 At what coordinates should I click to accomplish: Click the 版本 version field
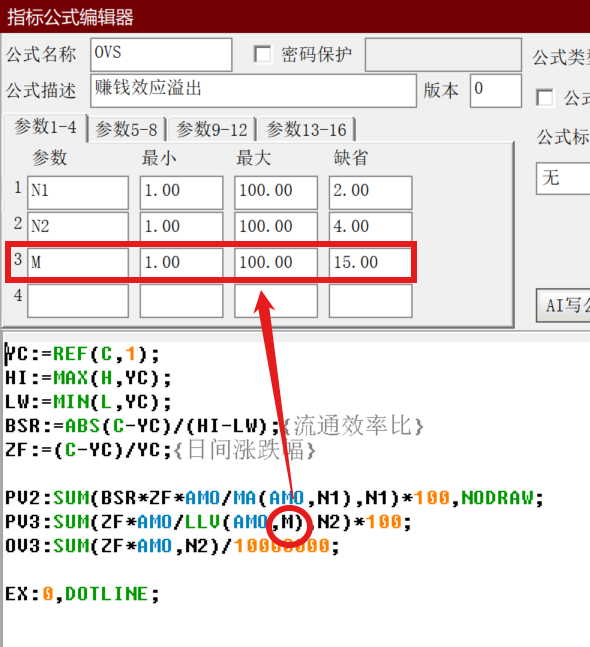pos(496,90)
